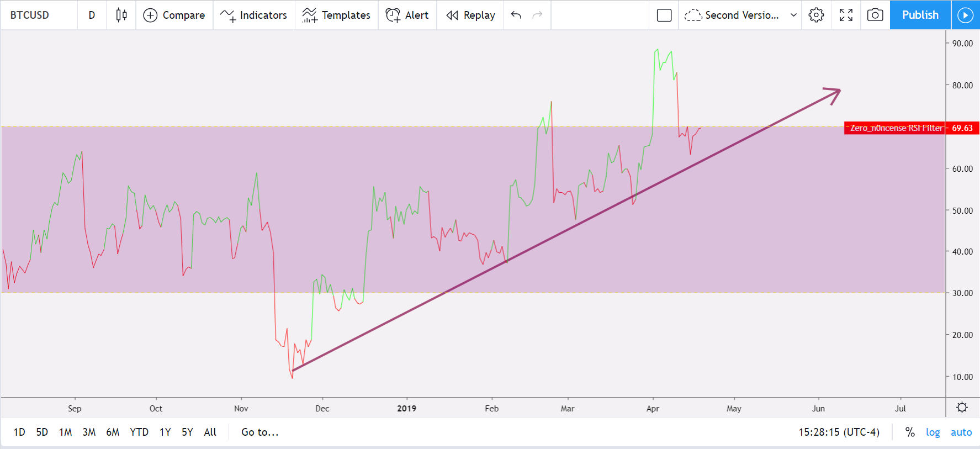Set range to 1D

pos(19,432)
